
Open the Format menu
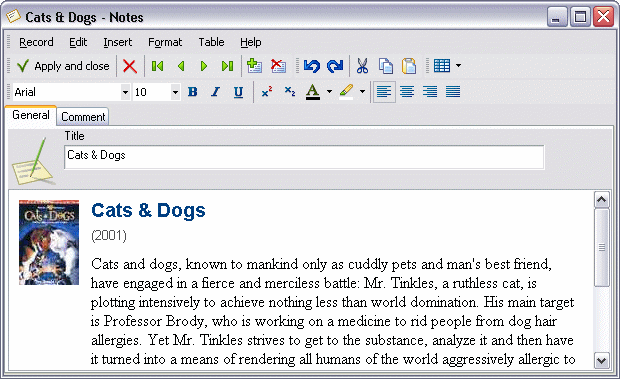[x=165, y=42]
